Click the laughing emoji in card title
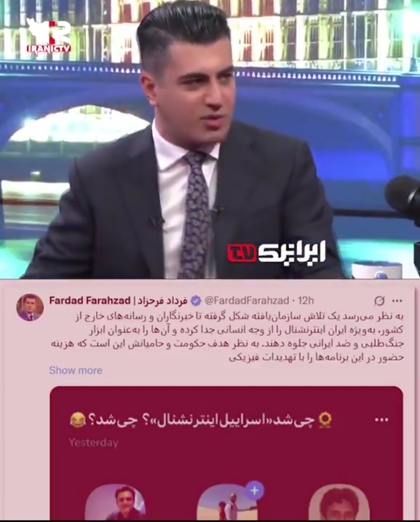 point(78,420)
